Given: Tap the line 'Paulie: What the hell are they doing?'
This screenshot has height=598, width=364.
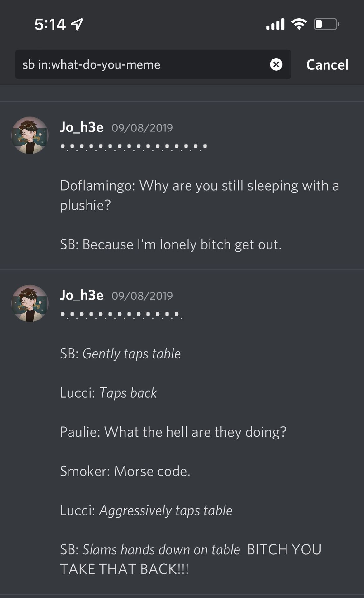Looking at the screenshot, I should [173, 432].
